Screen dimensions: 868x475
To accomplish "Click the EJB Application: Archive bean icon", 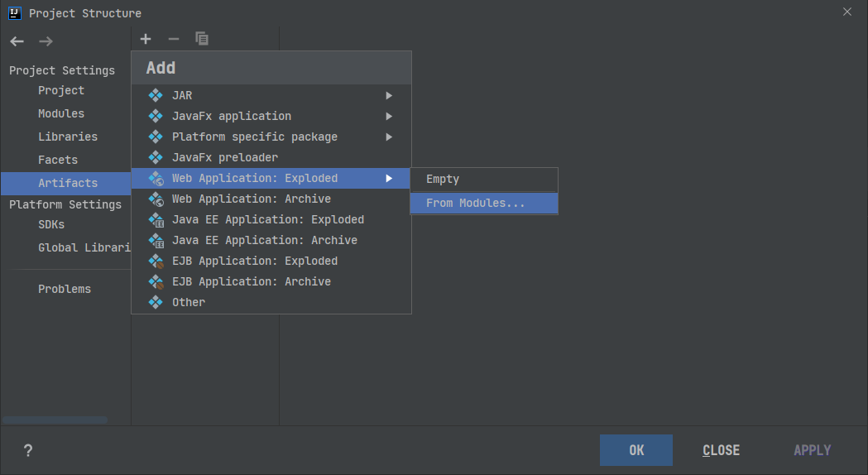I will pos(156,282).
